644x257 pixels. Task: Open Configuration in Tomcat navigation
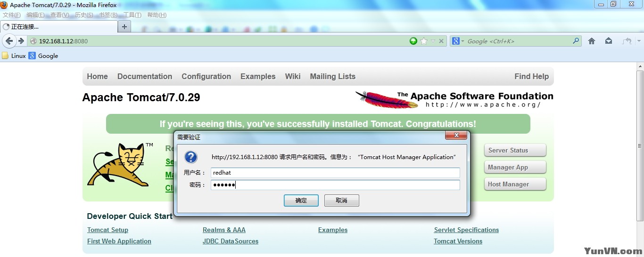point(206,76)
